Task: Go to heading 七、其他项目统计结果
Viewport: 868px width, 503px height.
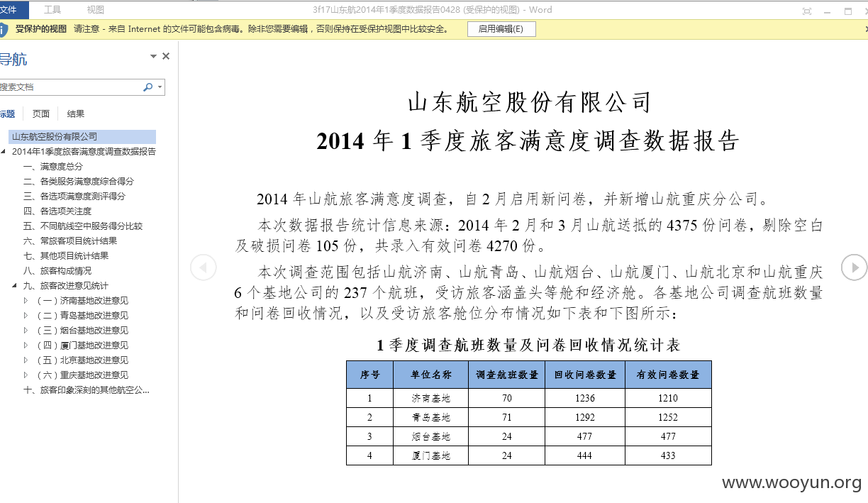Action: coord(66,256)
